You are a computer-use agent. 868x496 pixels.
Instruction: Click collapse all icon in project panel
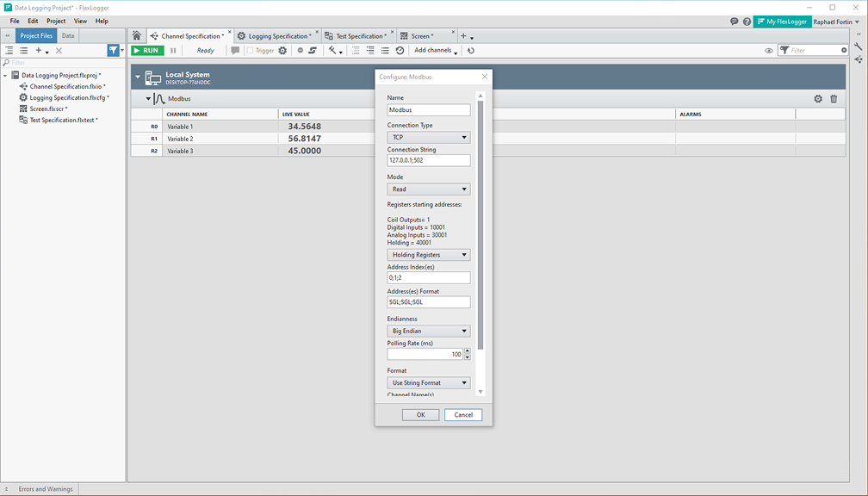(x=24, y=50)
